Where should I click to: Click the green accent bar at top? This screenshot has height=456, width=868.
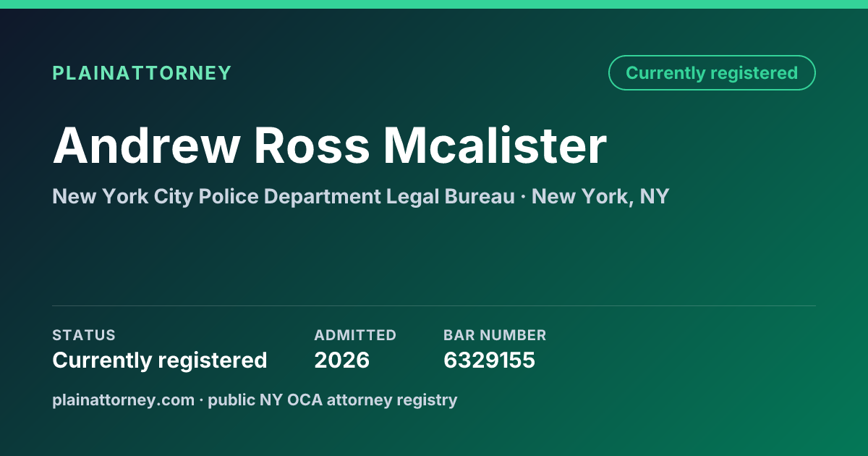[434, 4]
